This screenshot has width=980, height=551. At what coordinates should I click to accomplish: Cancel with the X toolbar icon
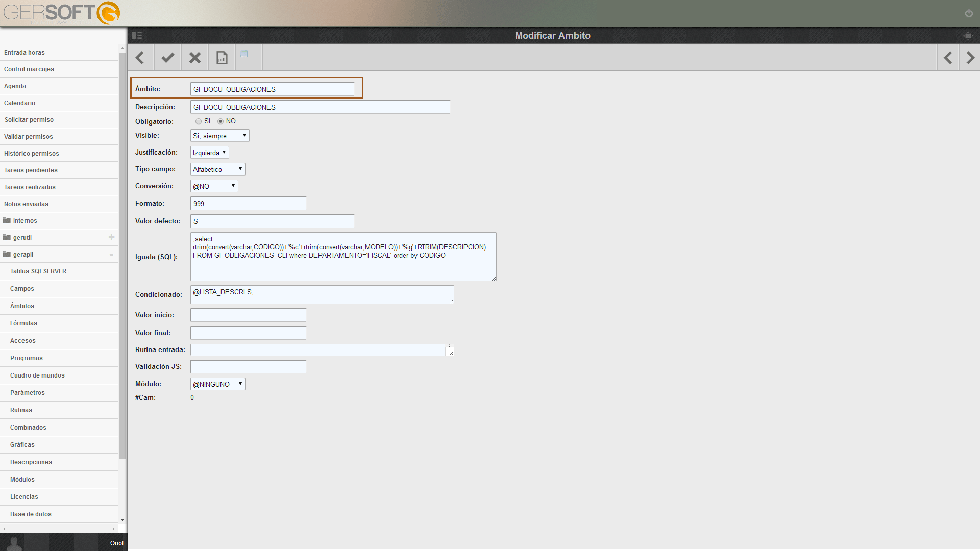pos(194,58)
